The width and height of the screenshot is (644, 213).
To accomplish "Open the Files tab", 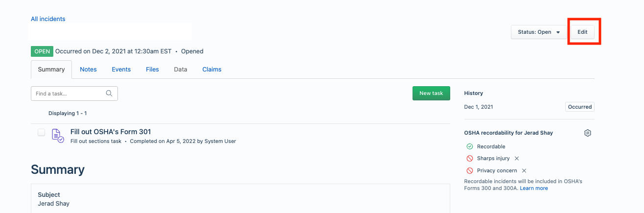I will [152, 70].
